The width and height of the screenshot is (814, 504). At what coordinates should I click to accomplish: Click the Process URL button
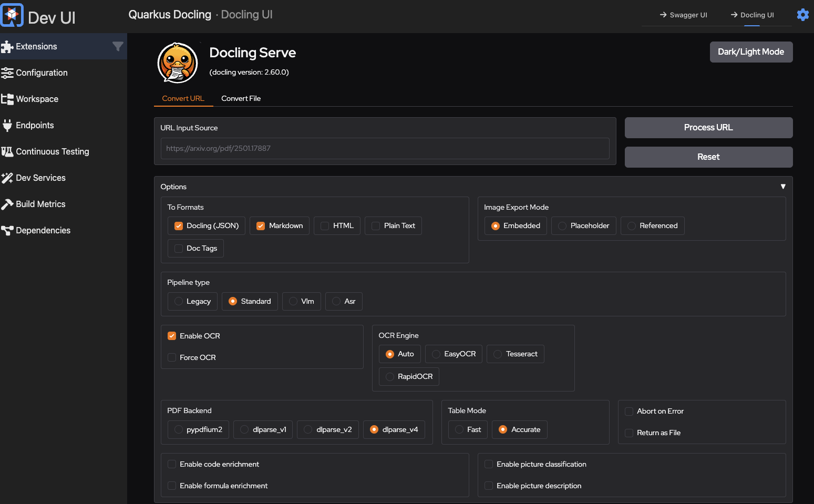pyautogui.click(x=708, y=127)
